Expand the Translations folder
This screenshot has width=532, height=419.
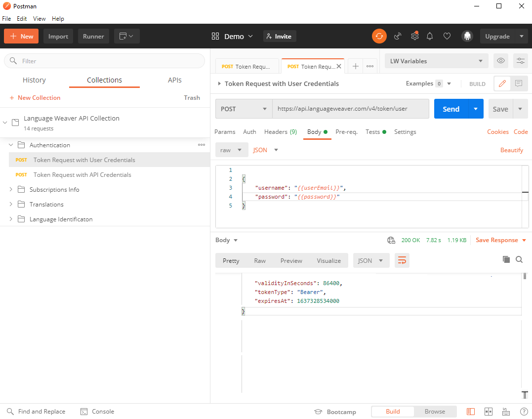pos(11,204)
